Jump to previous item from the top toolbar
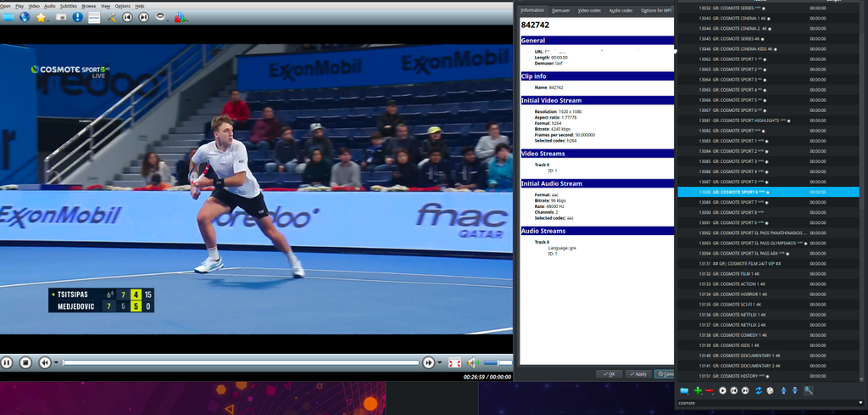 click(127, 17)
